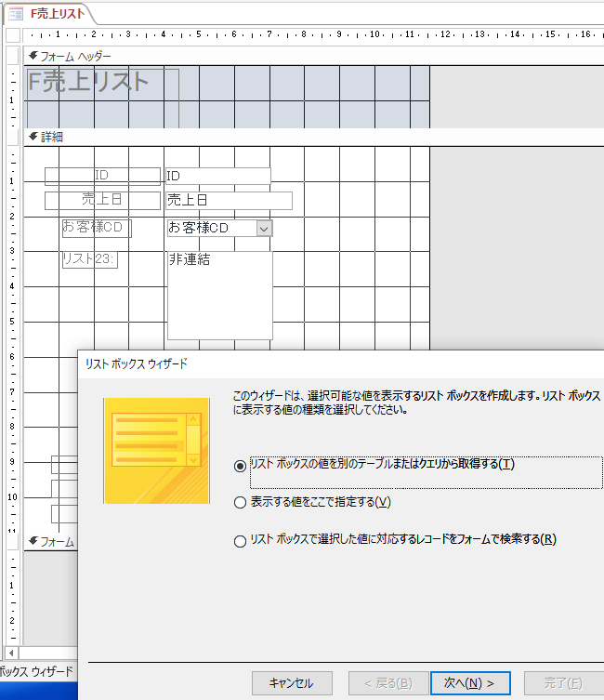Select the record search in form option
The image size is (604, 700).
click(242, 540)
